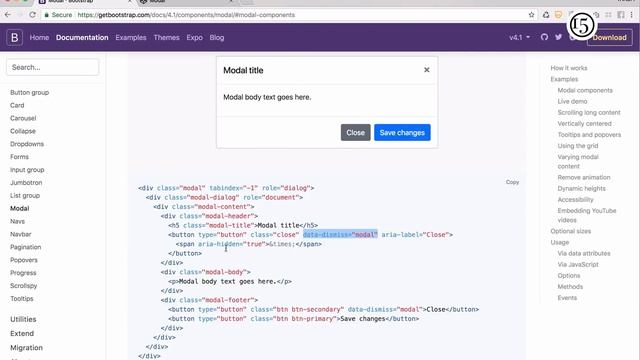Open the Blog nav item
This screenshot has height=360, width=640.
point(217,38)
